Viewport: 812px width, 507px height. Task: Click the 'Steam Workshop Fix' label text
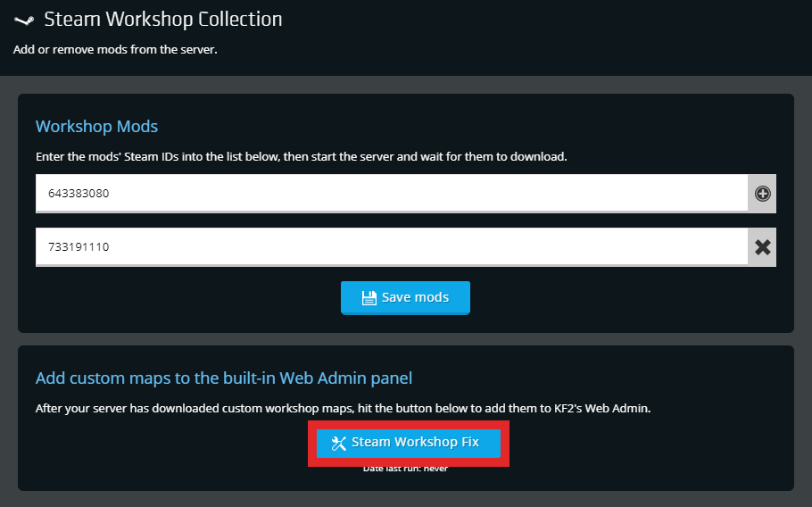(415, 442)
